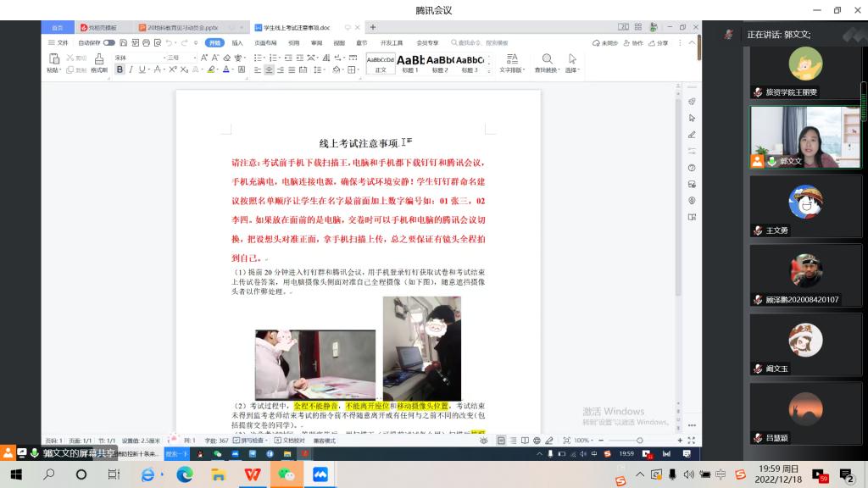Toggle the auto-save (自动保存) switch

(x=109, y=42)
